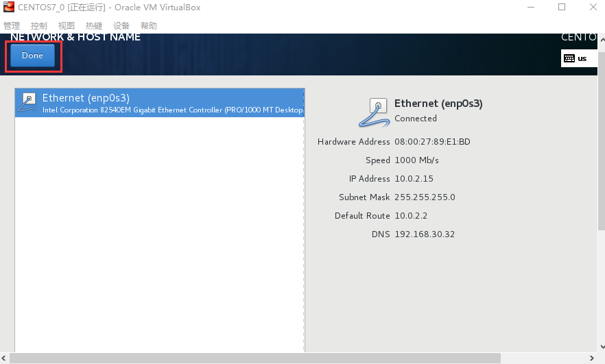Screen dimensions: 605x364
Task: Click the Done button
Action: click(x=32, y=56)
